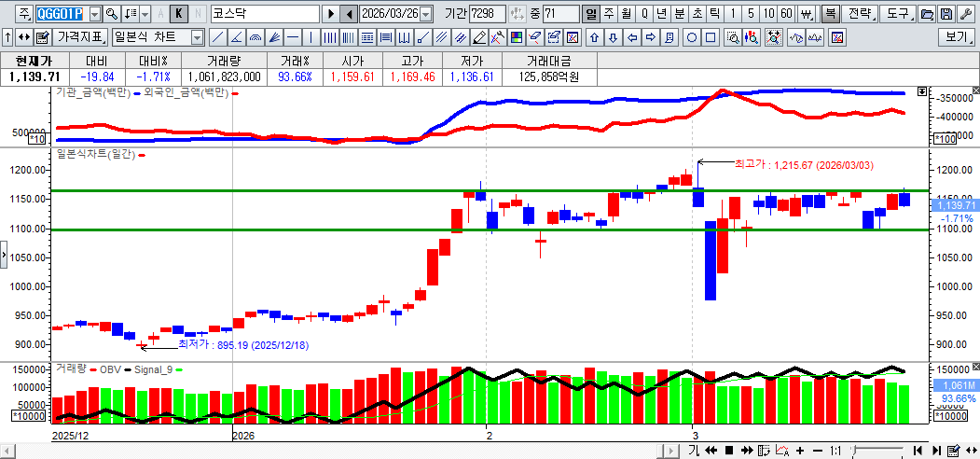Click the stock search magnifier icon

[x=112, y=15]
